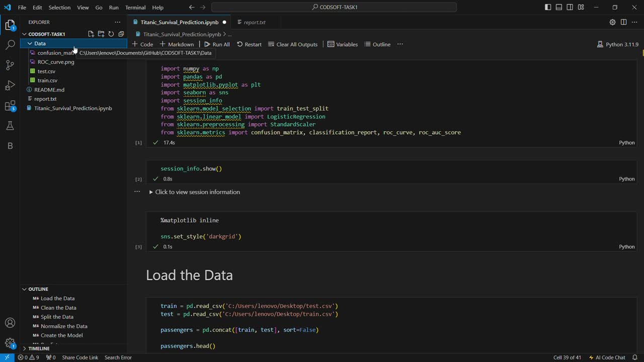Viewport: 644px width, 362px height.
Task: Open the Accounts profile icon
Action: click(x=10, y=323)
